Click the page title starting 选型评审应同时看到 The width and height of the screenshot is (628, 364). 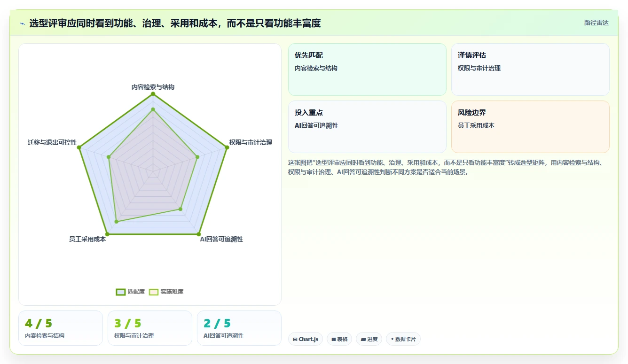tap(175, 23)
